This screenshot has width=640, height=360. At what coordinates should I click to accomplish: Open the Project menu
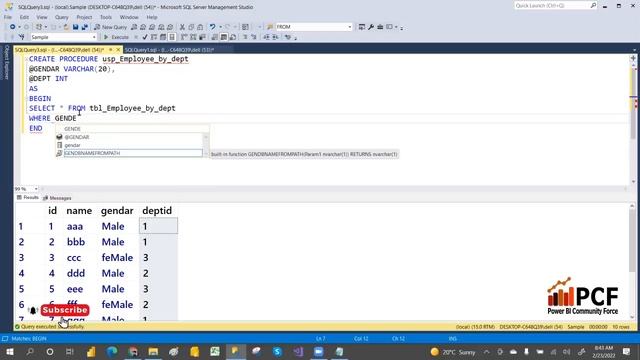coord(84,17)
